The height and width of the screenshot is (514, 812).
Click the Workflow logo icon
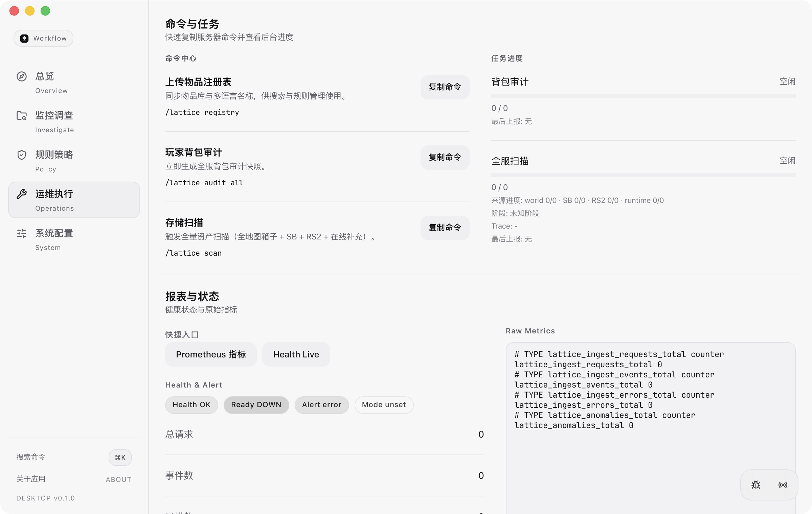coord(24,38)
